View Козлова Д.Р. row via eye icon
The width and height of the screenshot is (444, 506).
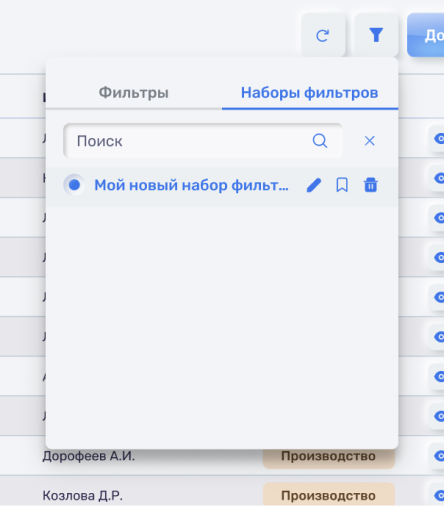tap(438, 495)
